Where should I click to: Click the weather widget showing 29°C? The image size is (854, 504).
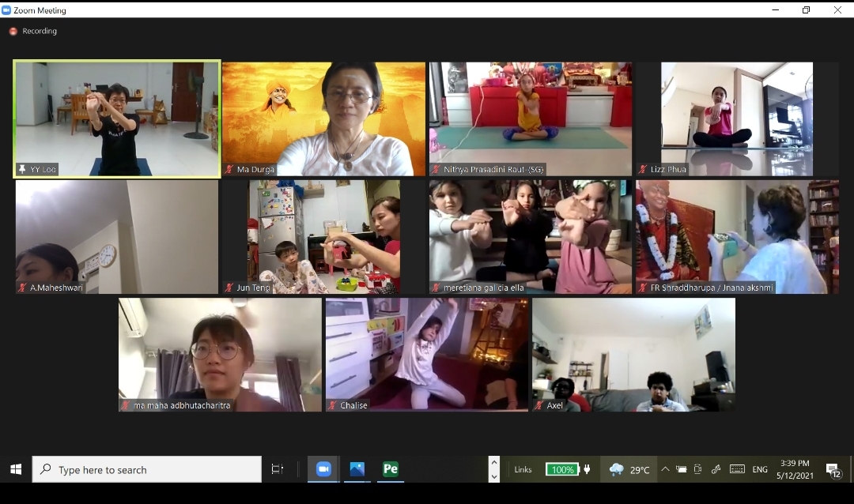[629, 469]
